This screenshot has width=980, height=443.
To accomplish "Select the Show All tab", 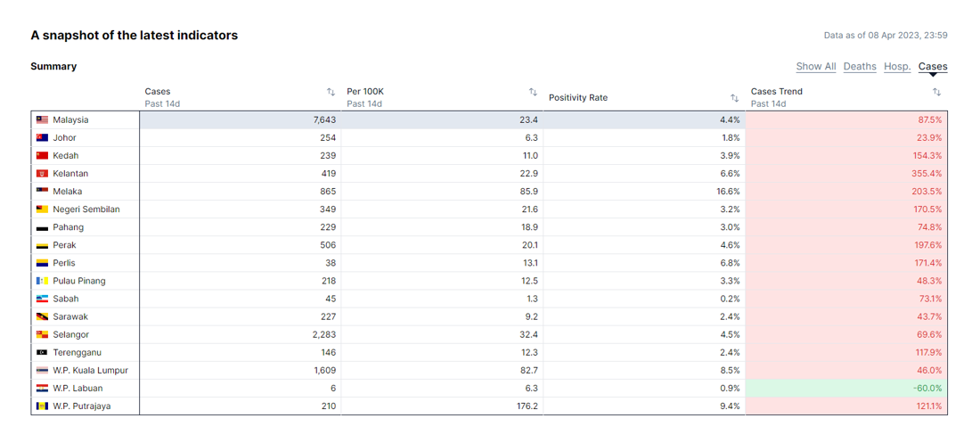I will (x=816, y=66).
